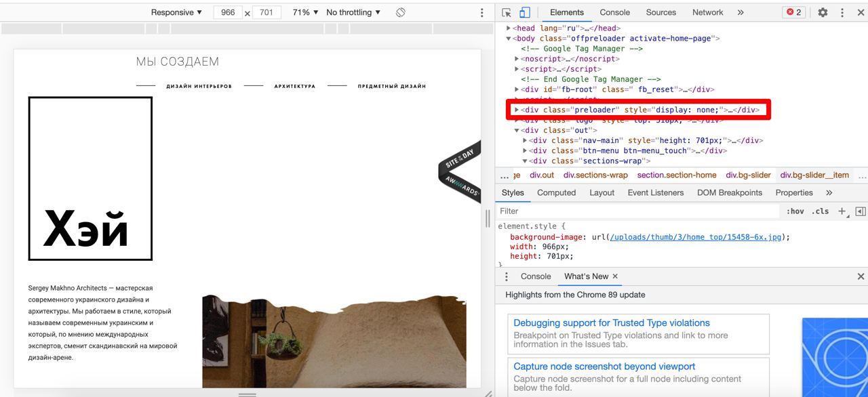The height and width of the screenshot is (397, 868).
Task: Open DevTools settings gear
Action: (x=823, y=12)
